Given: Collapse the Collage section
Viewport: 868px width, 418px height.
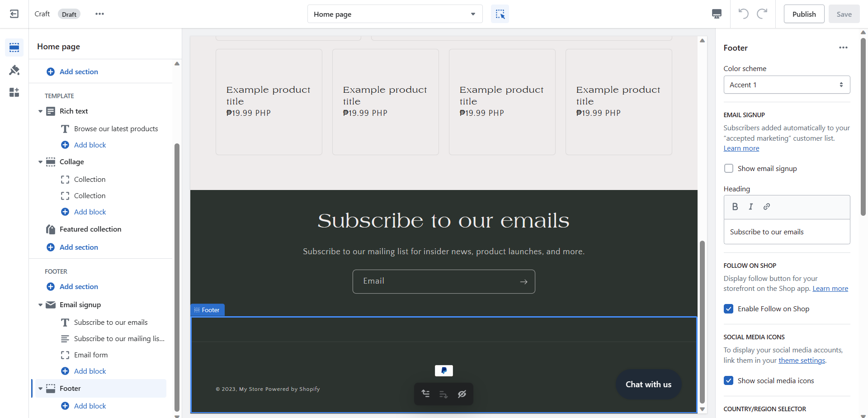Looking at the screenshot, I should 40,162.
